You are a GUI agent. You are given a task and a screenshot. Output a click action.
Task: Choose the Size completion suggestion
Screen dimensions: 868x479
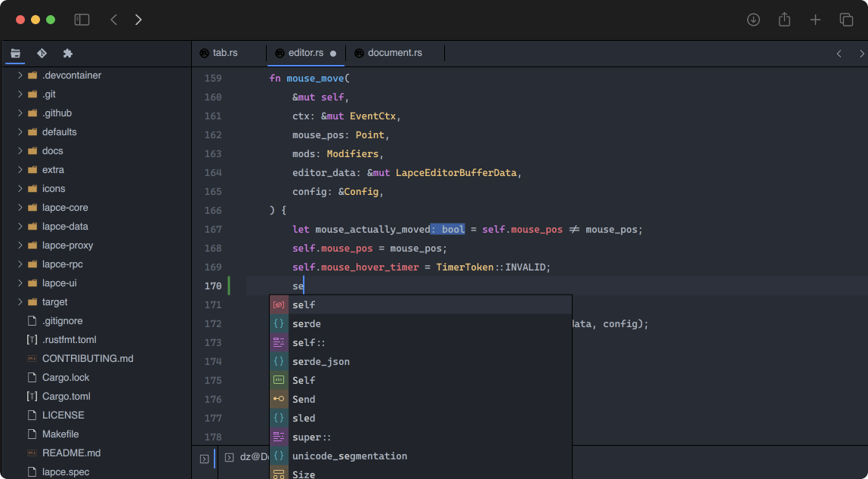point(303,474)
